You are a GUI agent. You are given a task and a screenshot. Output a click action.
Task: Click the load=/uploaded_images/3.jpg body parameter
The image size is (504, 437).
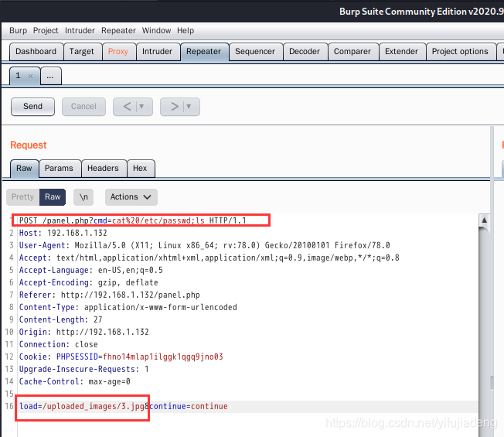[82, 407]
